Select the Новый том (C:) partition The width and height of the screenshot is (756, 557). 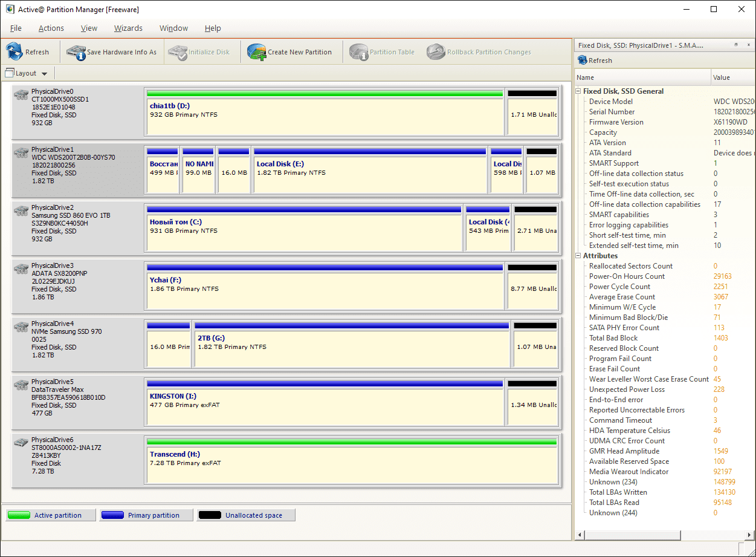click(304, 228)
